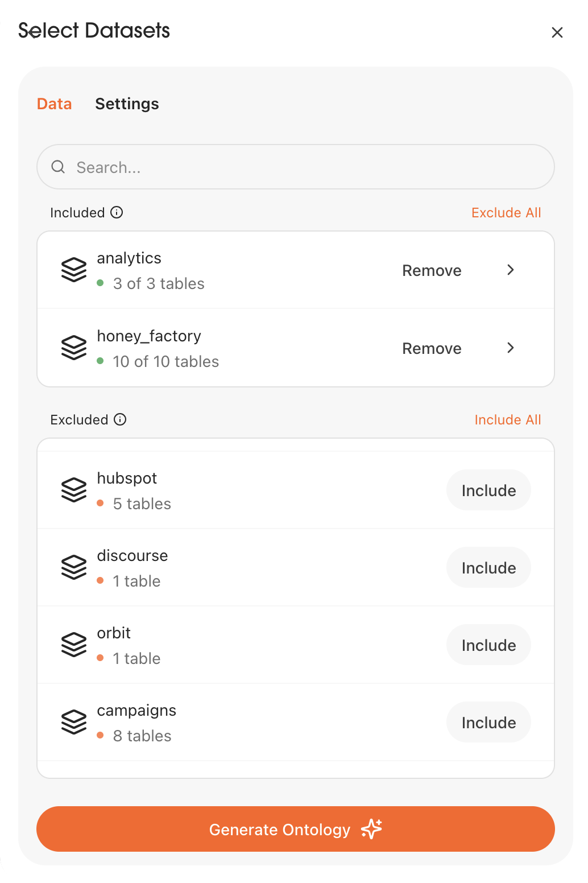Click the '3 of 3 tables' text
Viewport: 588px width, 883px height.
(159, 283)
